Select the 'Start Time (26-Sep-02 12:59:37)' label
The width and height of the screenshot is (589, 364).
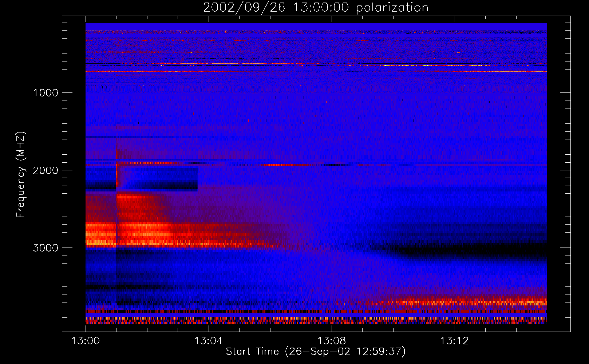(316, 352)
